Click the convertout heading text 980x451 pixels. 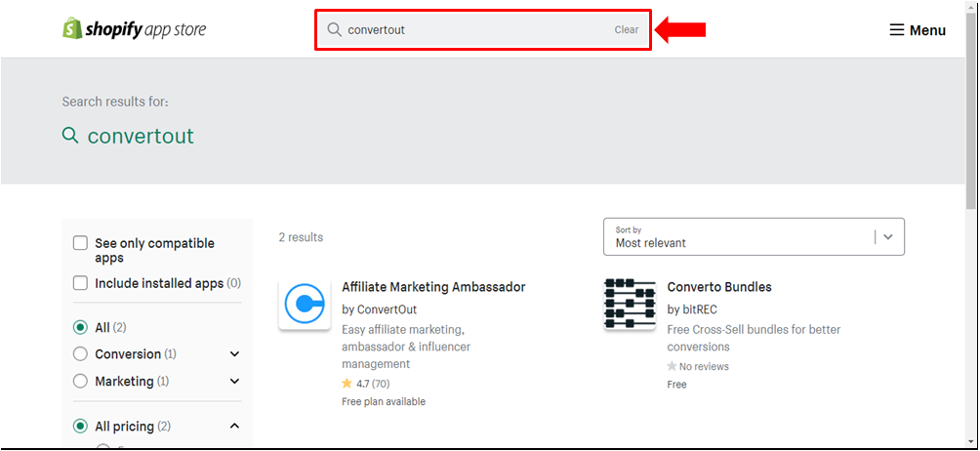tap(141, 136)
